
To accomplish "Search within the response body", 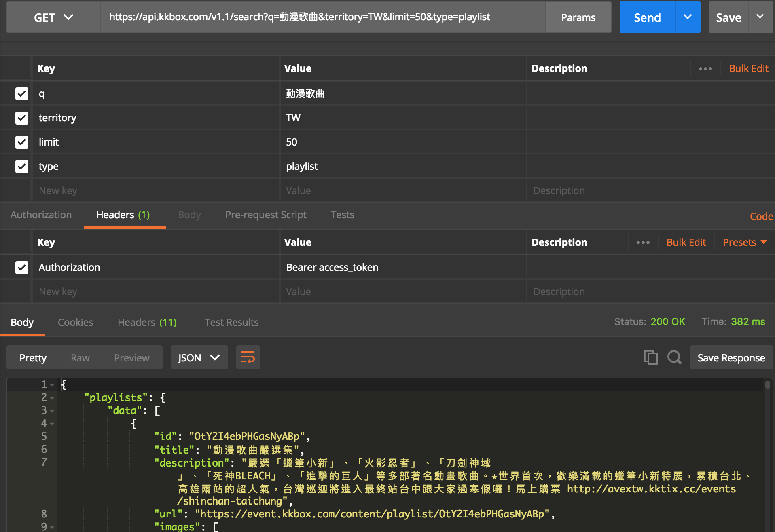I will click(x=674, y=357).
